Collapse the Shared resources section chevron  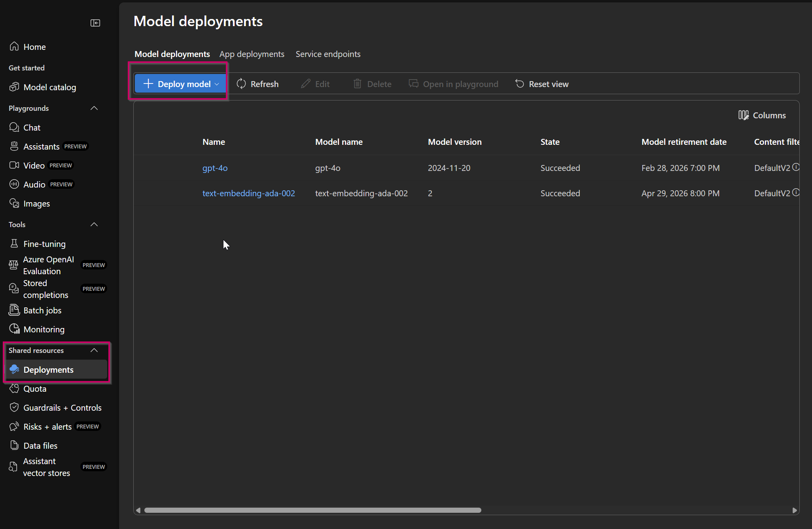(94, 350)
